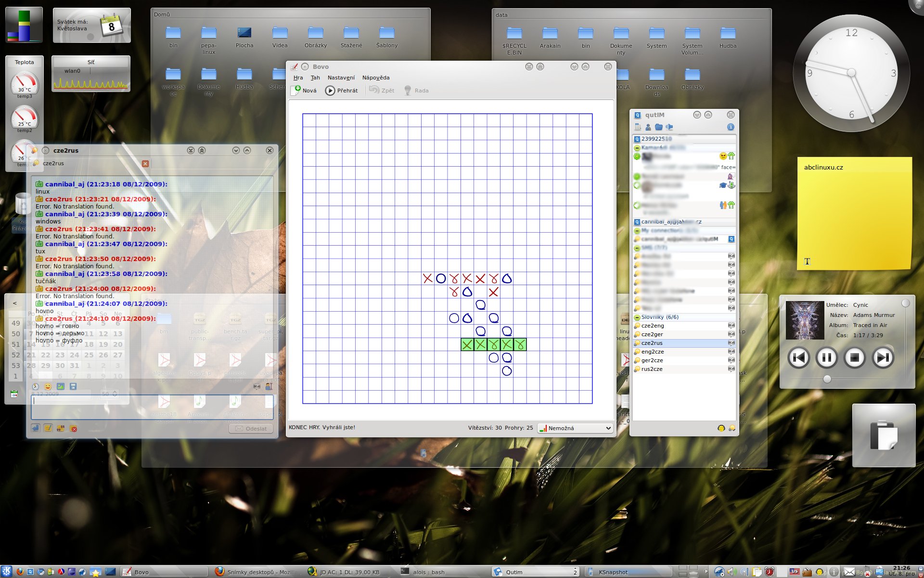Stop playback in the music player widget

pyautogui.click(x=855, y=357)
